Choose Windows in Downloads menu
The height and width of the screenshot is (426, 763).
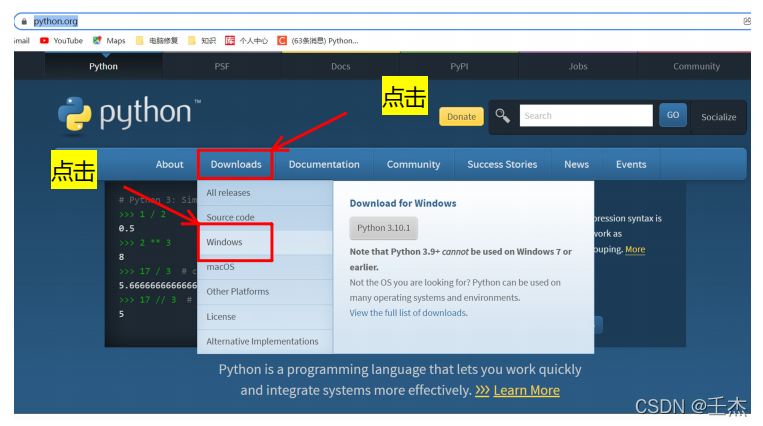click(265, 242)
